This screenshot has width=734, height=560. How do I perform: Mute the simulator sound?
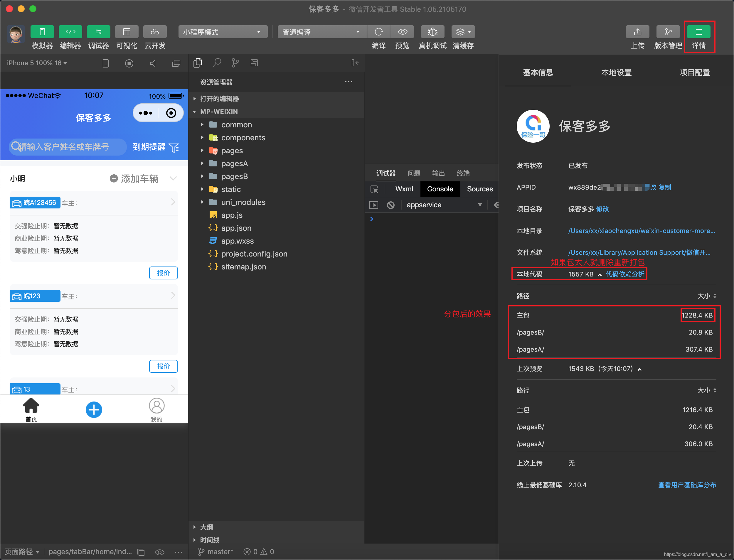(x=153, y=63)
